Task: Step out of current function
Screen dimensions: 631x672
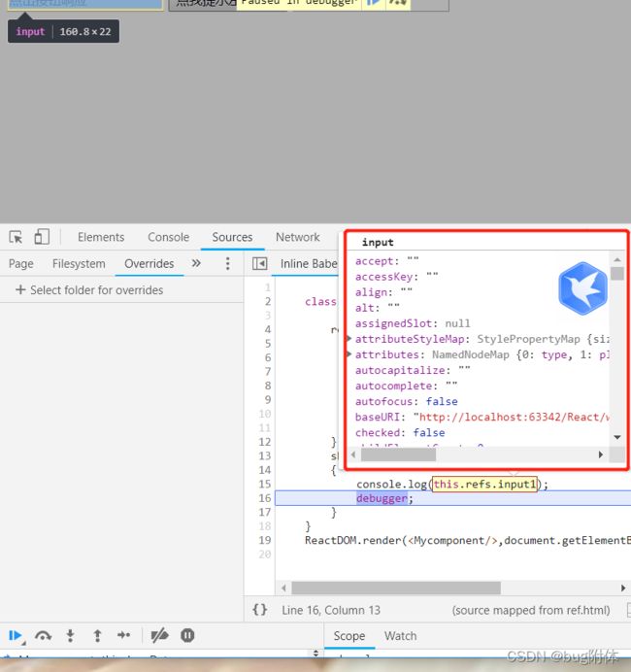Action: tap(97, 635)
